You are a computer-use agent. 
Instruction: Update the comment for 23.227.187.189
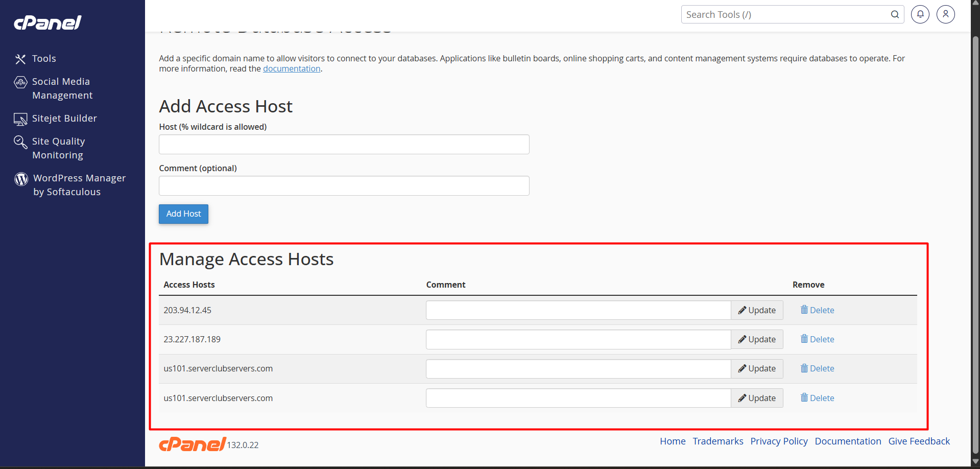(x=757, y=339)
